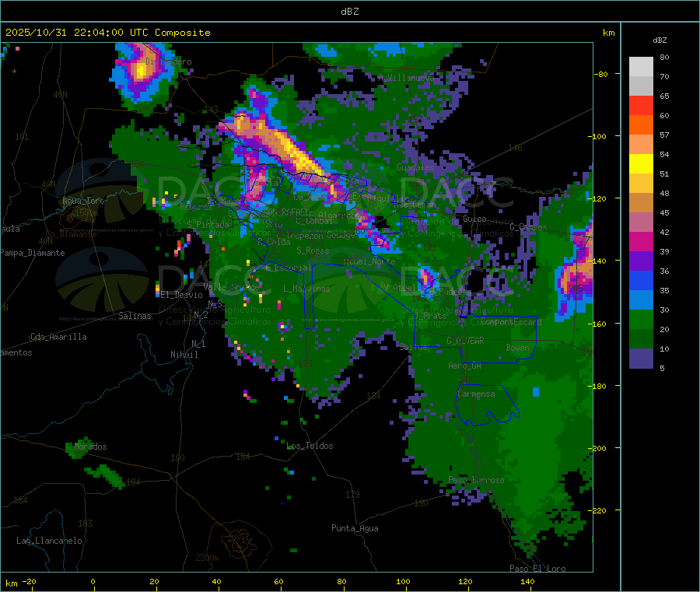
Task: Click the 'CompantEscard' map label
Action: [x=511, y=322]
